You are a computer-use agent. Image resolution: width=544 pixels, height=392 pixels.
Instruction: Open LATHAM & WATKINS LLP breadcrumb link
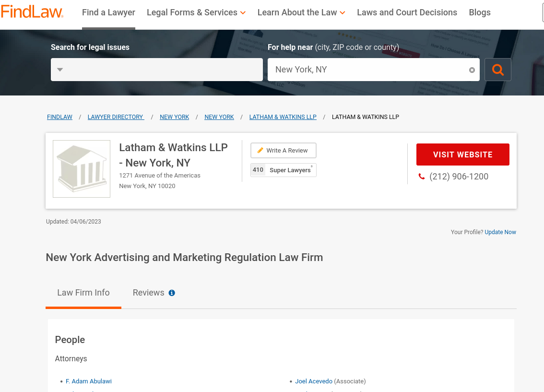pos(283,117)
